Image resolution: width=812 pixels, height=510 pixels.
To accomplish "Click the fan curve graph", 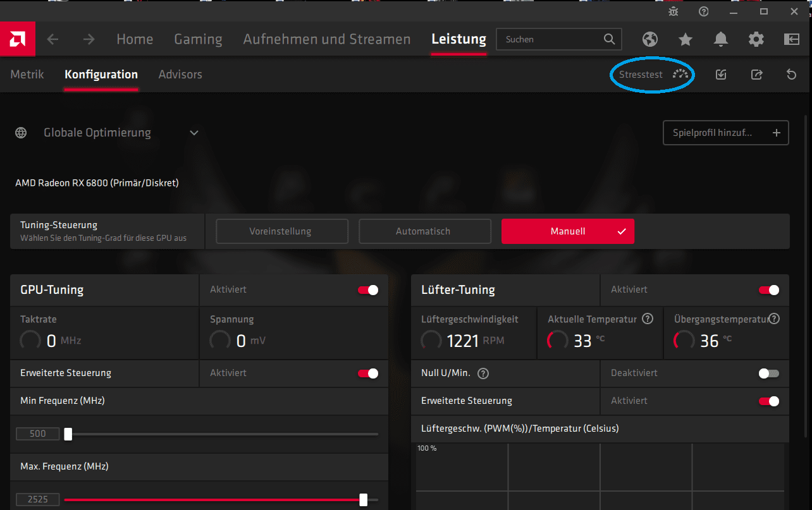I will [600, 476].
